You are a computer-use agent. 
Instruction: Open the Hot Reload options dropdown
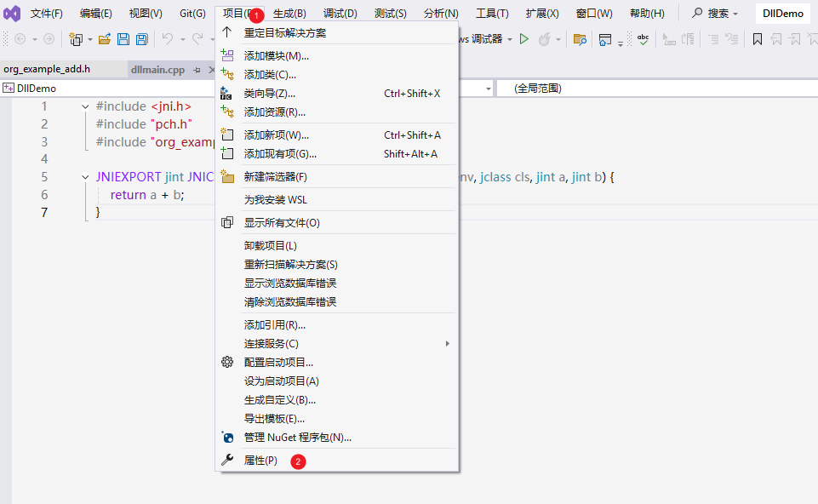558,40
